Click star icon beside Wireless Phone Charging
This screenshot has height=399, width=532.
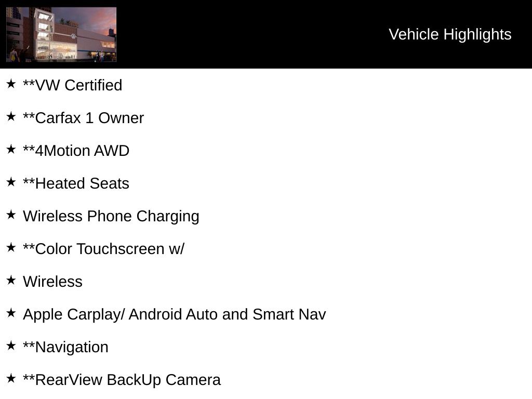tap(11, 215)
